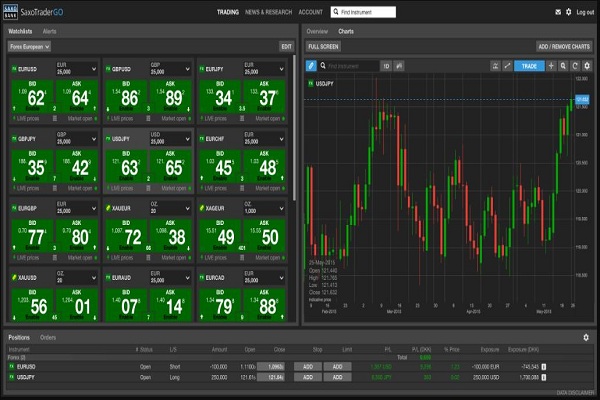Screen dimensions: 600x400
Task: Click EURUSD BID price 62
Action: [x=33, y=96]
